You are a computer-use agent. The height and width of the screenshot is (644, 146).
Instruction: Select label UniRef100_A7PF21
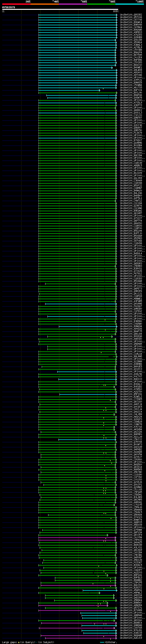click(x=131, y=80)
